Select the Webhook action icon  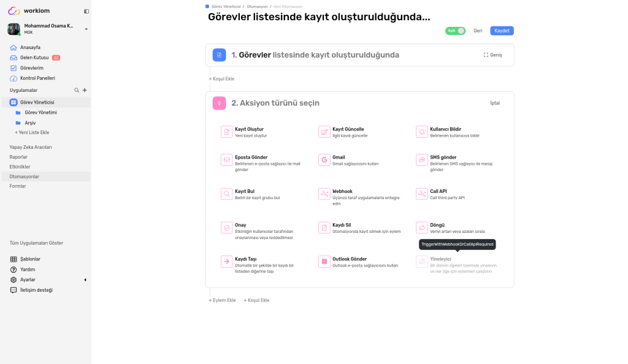pos(324,194)
